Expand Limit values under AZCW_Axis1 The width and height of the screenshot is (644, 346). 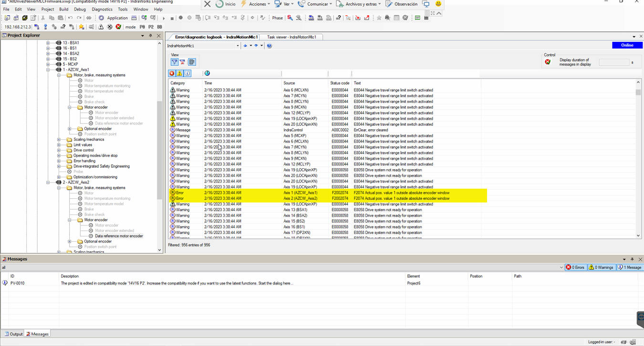pyautogui.click(x=59, y=145)
